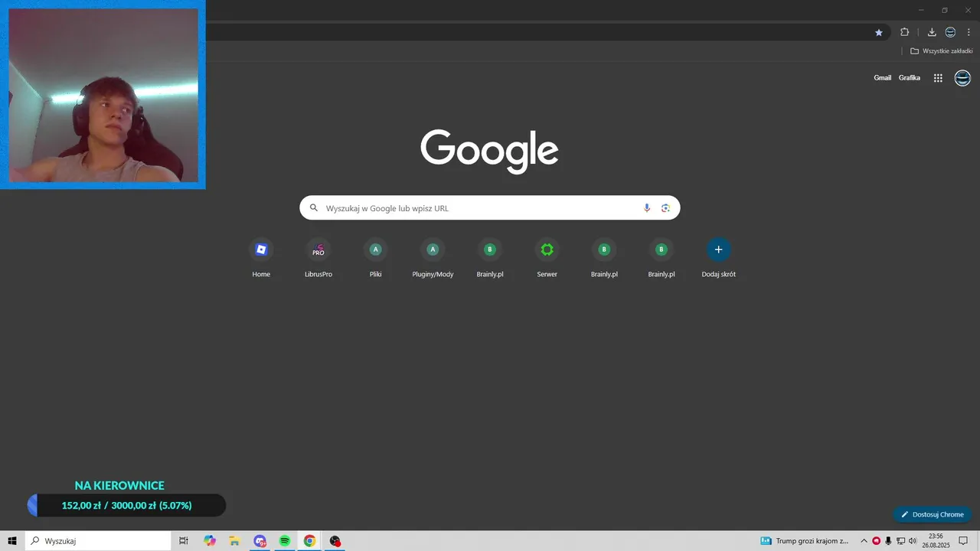Open the Trump grozi krajom news widget

(804, 541)
